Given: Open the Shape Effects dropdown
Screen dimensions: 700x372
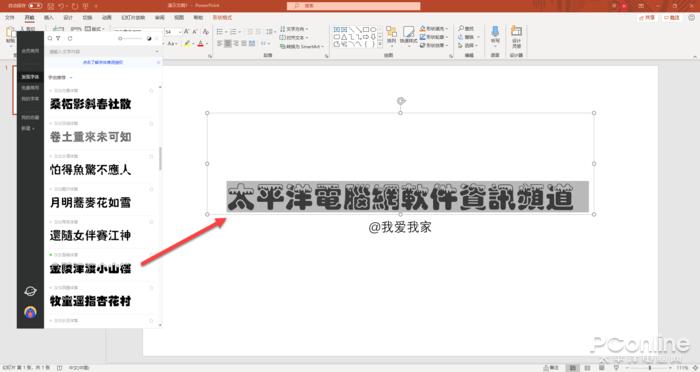Looking at the screenshot, I should [x=434, y=45].
